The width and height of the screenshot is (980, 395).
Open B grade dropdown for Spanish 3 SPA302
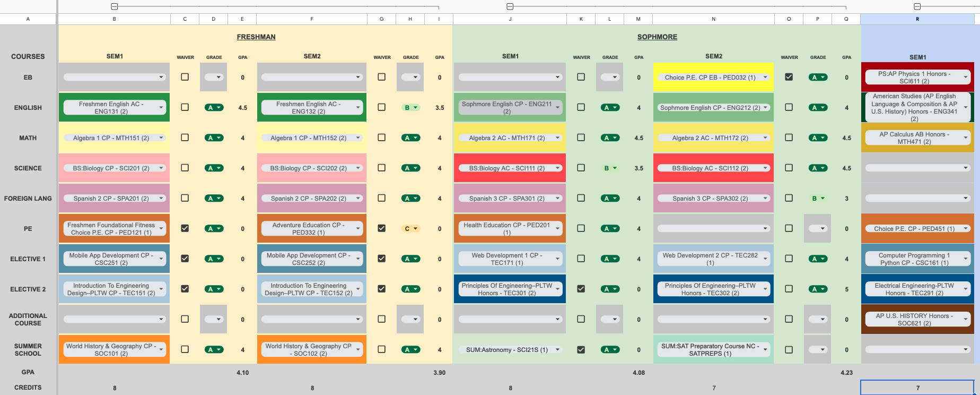pos(818,199)
